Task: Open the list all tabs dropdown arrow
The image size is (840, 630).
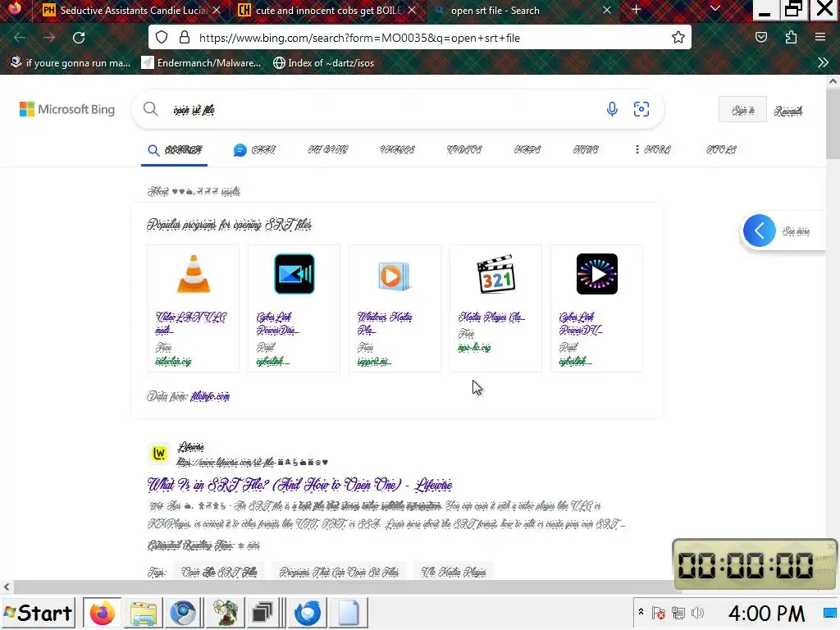Action: click(714, 9)
